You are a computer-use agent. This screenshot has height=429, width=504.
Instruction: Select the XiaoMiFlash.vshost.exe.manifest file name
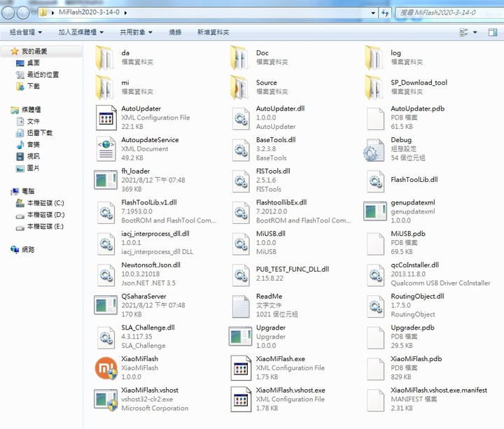pyautogui.click(x=439, y=390)
